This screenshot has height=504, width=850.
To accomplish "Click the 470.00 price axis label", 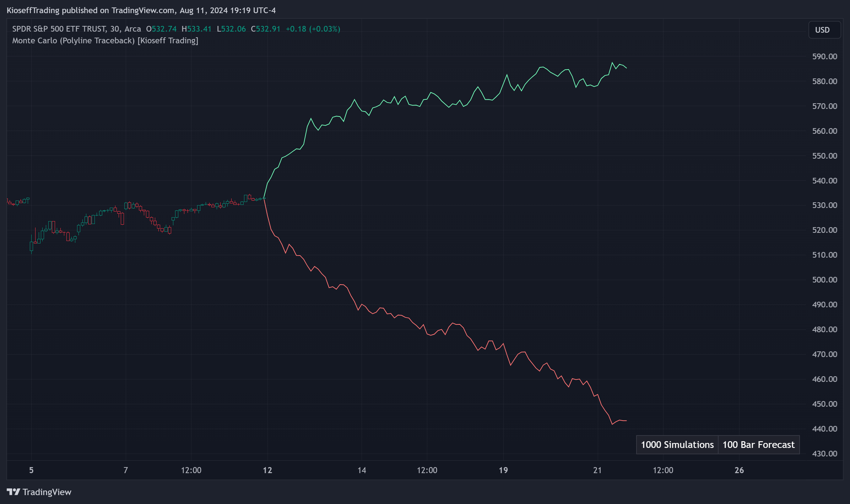I will point(825,354).
